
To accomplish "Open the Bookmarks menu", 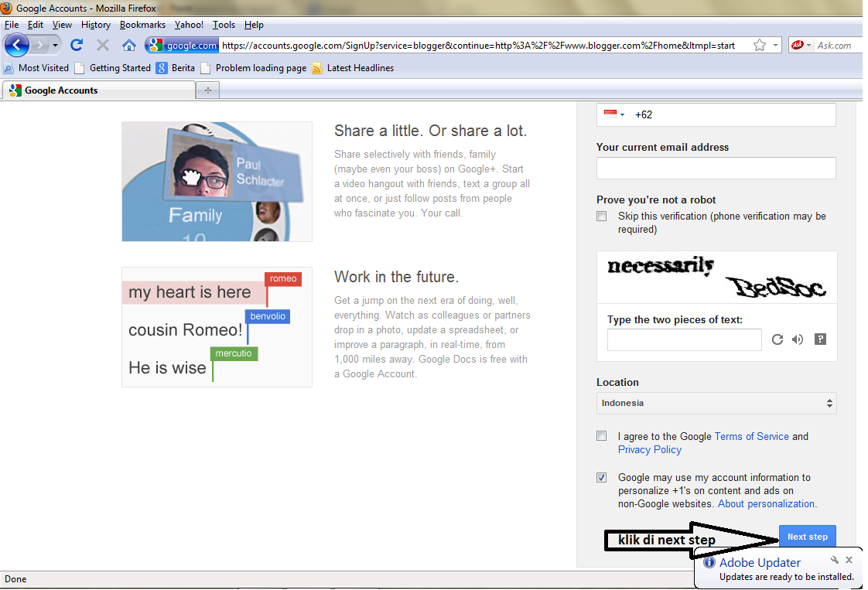I will pyautogui.click(x=142, y=25).
